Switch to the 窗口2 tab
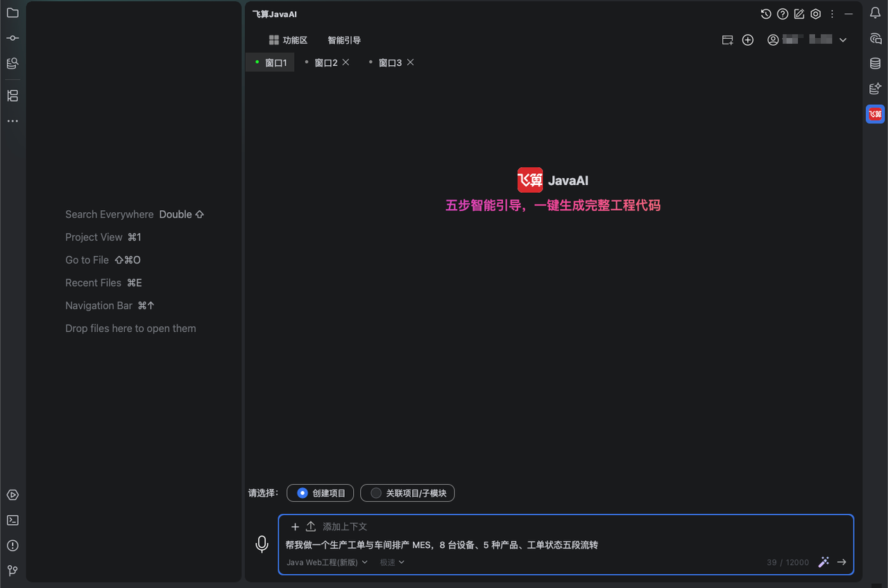Viewport: 888px width, 588px height. point(326,62)
